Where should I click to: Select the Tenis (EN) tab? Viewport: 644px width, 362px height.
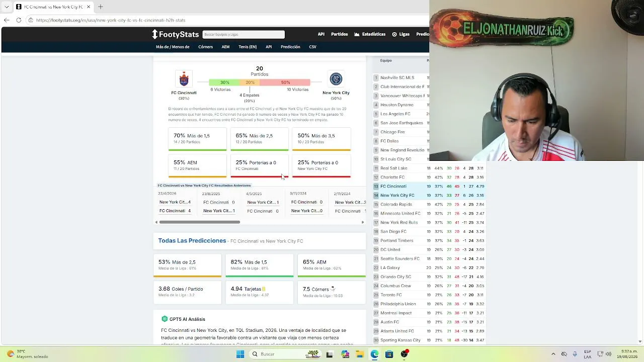(248, 47)
